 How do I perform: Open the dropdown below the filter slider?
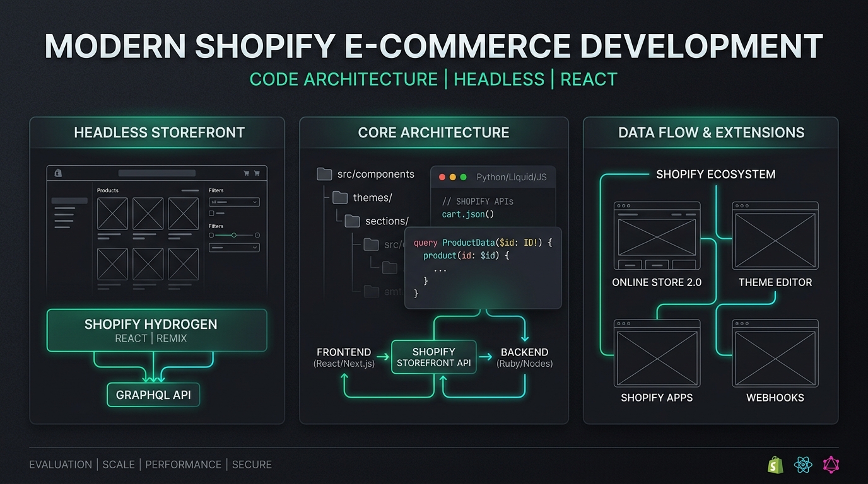coord(234,248)
